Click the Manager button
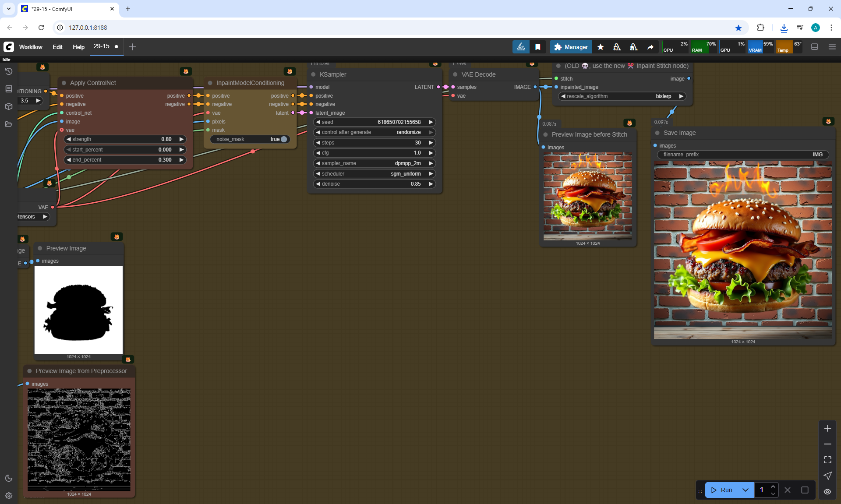The width and height of the screenshot is (841, 504). [x=571, y=47]
